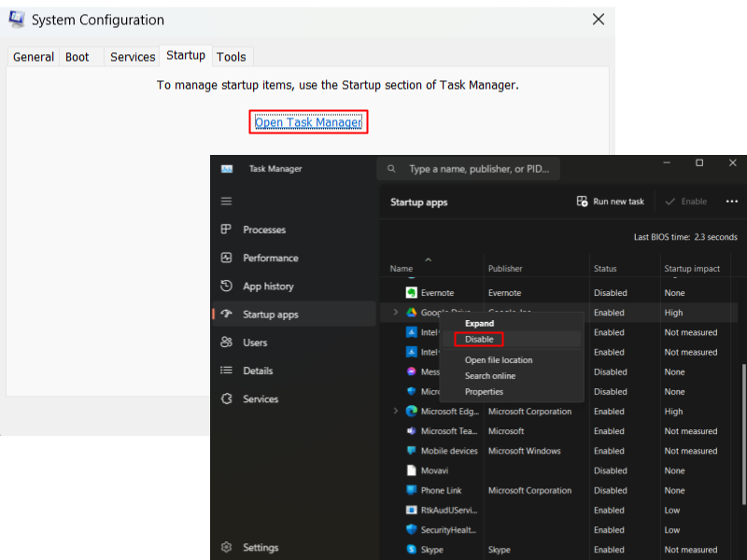747x560 pixels.
Task: Click the Run new task button
Action: (x=611, y=202)
